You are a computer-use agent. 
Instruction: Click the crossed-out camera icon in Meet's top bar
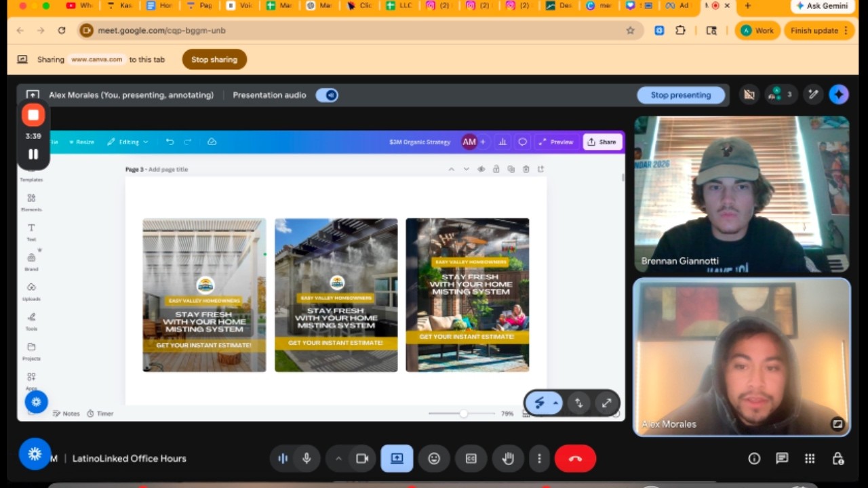pyautogui.click(x=749, y=95)
